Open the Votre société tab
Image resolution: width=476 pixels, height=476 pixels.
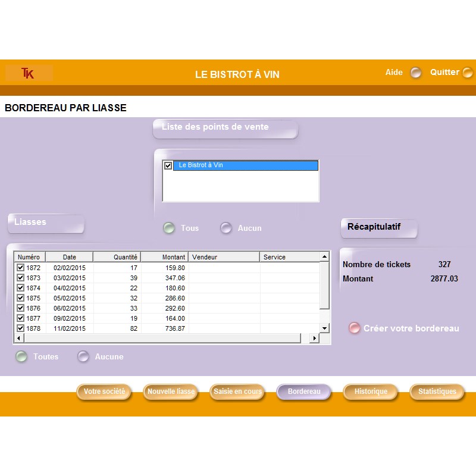104,392
